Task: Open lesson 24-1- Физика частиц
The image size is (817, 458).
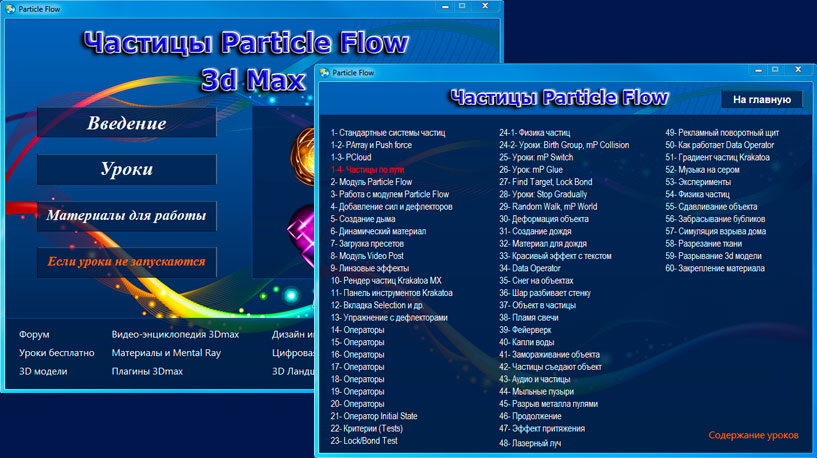Action: point(535,133)
